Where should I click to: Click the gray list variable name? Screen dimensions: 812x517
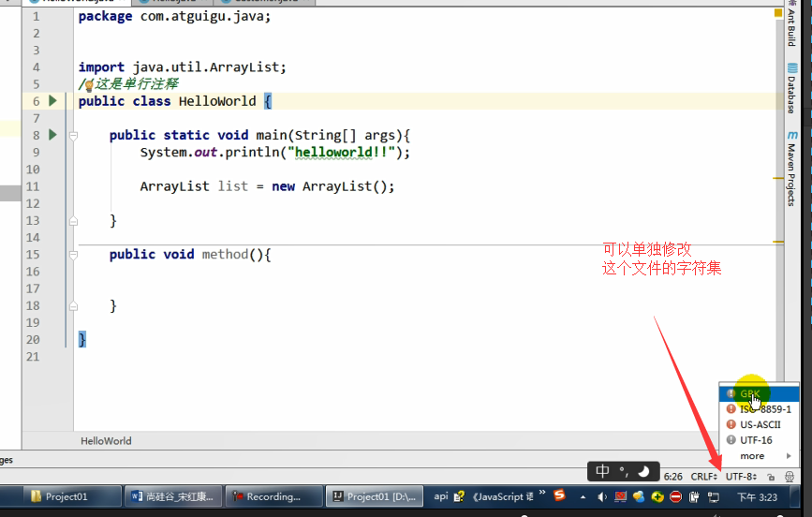click(x=232, y=186)
